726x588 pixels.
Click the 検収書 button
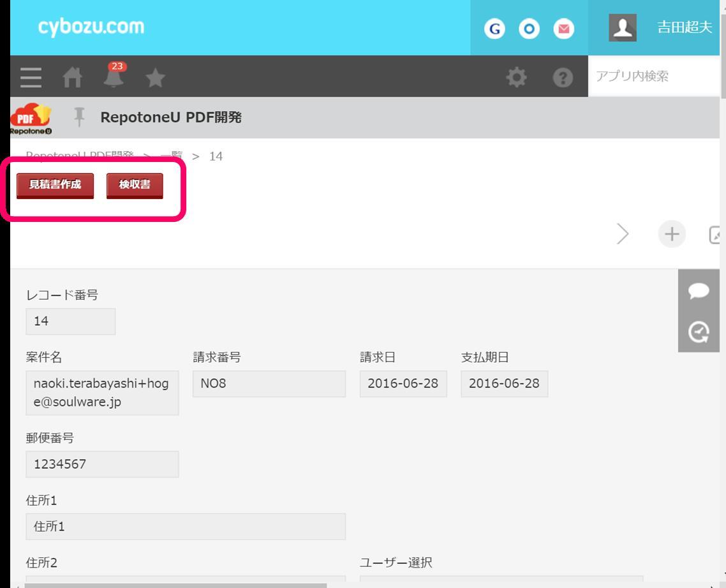(x=135, y=186)
